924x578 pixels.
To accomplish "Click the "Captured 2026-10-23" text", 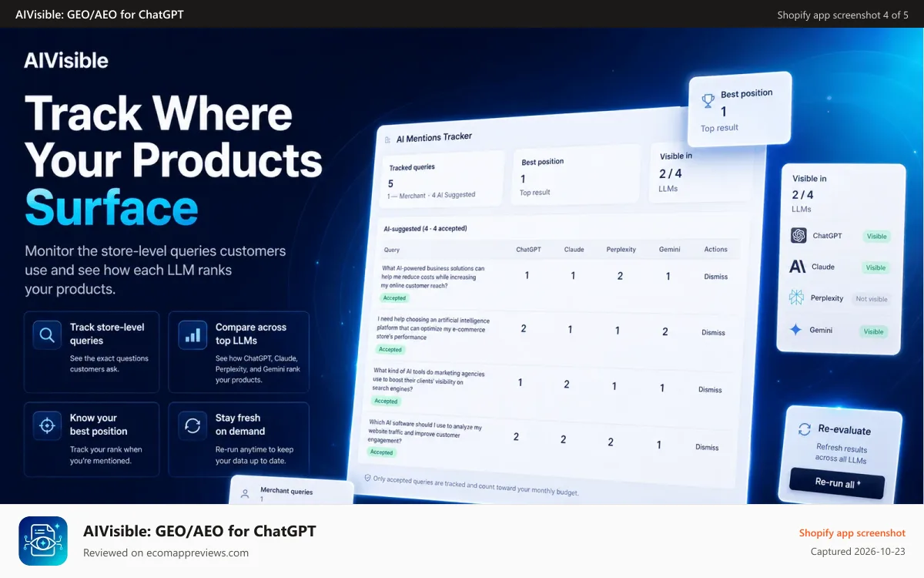I will pyautogui.click(x=858, y=551).
